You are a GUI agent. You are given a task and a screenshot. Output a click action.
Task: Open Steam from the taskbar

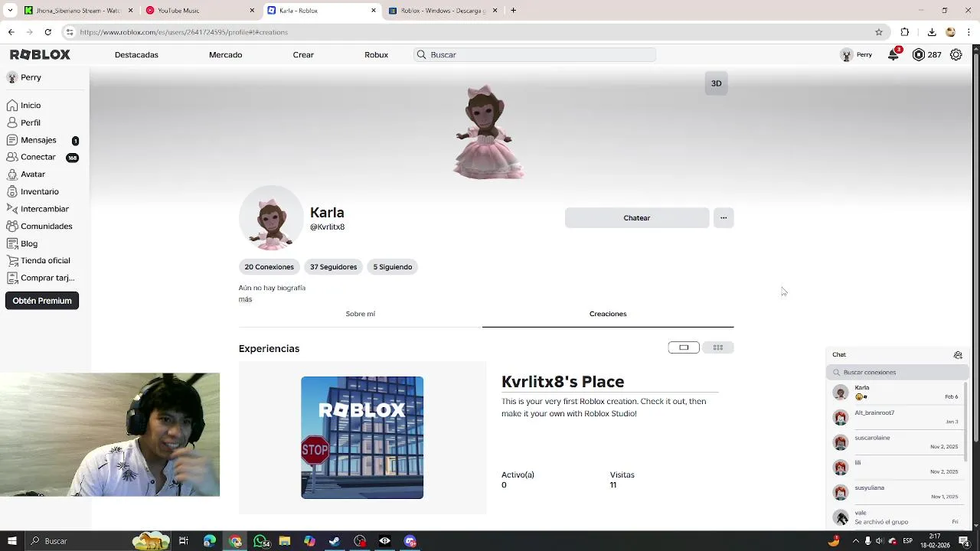tap(335, 541)
